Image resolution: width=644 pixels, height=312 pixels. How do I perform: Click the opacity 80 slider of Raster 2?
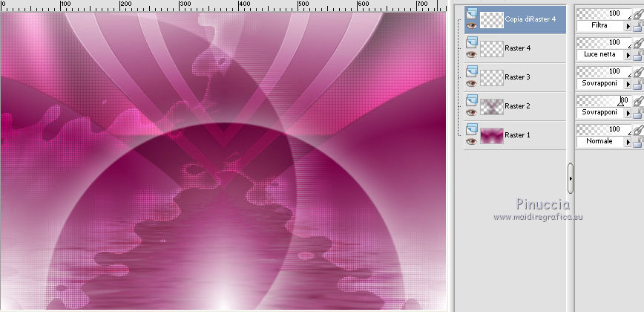point(604,101)
